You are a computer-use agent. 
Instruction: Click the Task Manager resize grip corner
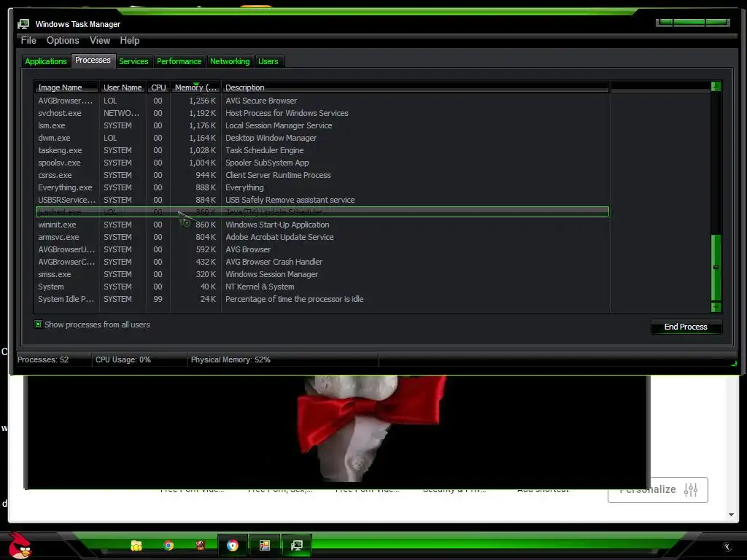(734, 363)
